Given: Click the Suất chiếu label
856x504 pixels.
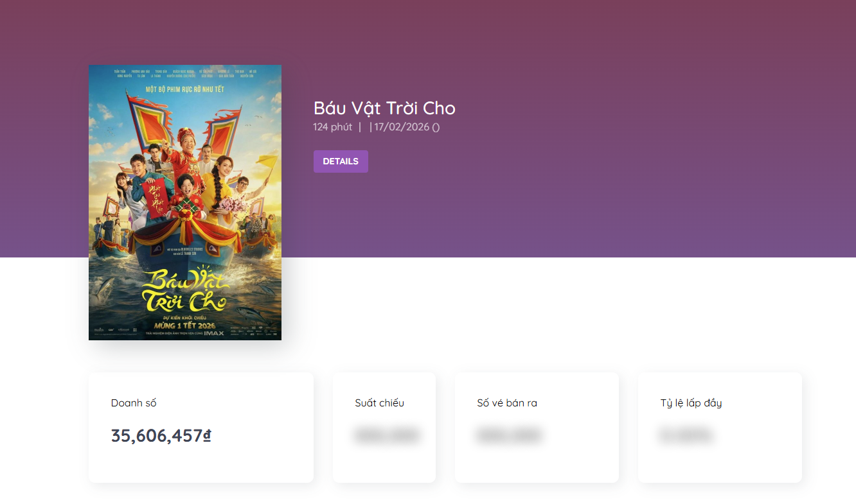Looking at the screenshot, I should tap(379, 403).
